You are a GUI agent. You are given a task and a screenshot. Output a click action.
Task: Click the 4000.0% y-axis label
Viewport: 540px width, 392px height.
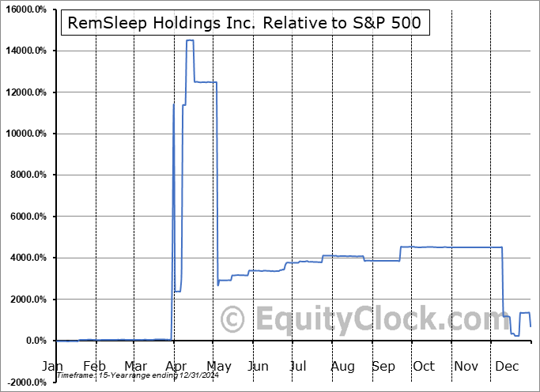[x=29, y=258]
